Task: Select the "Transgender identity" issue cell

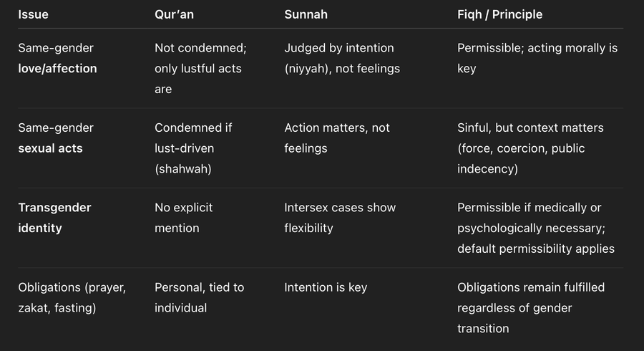Action: coord(54,218)
